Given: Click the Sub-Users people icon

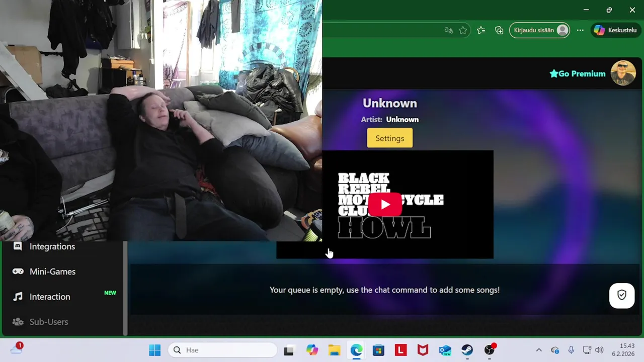Looking at the screenshot, I should [18, 322].
